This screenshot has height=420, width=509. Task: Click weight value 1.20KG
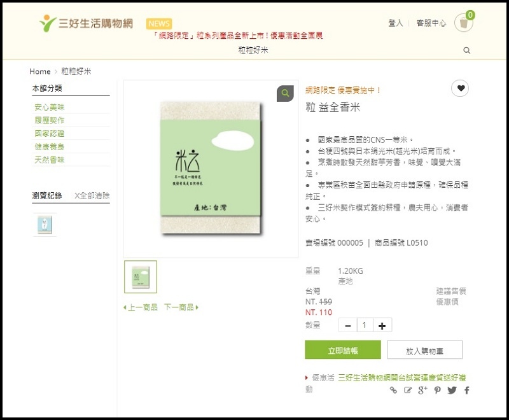click(351, 271)
